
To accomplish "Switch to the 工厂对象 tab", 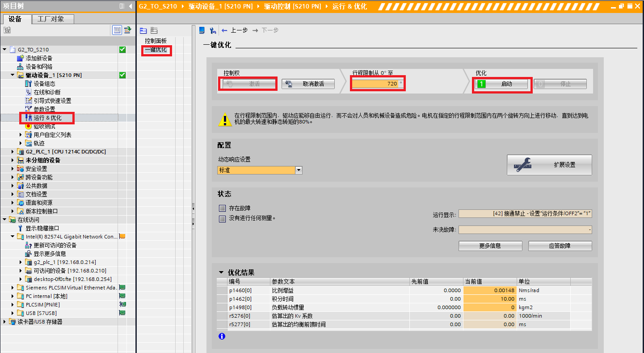I will 51,19.
